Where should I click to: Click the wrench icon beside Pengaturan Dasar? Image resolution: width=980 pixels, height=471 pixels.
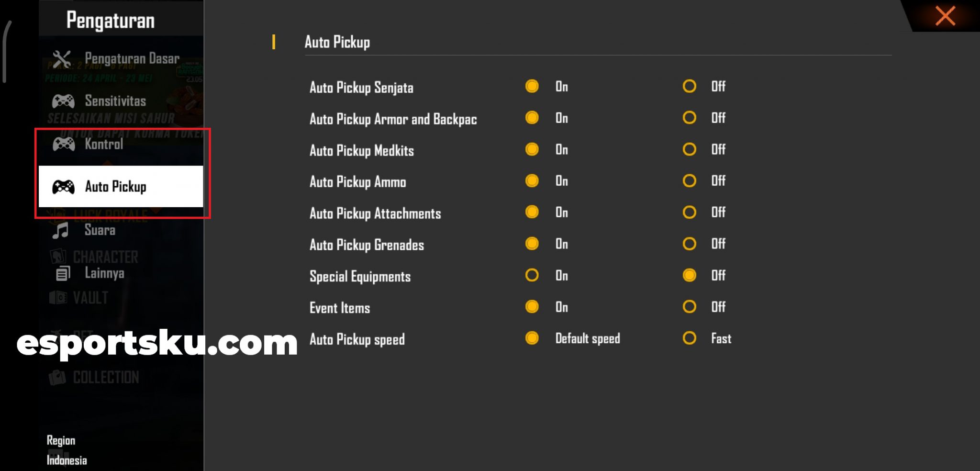(x=63, y=57)
